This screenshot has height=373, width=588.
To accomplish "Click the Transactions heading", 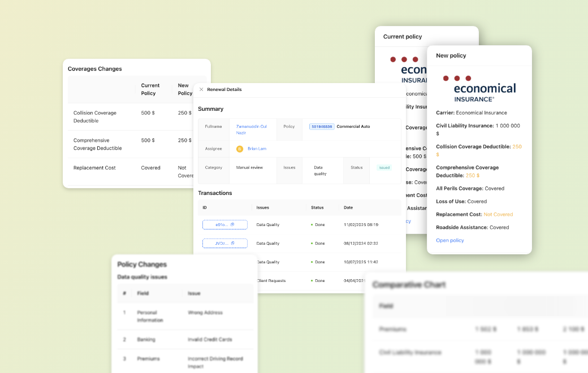I will coord(215,193).
